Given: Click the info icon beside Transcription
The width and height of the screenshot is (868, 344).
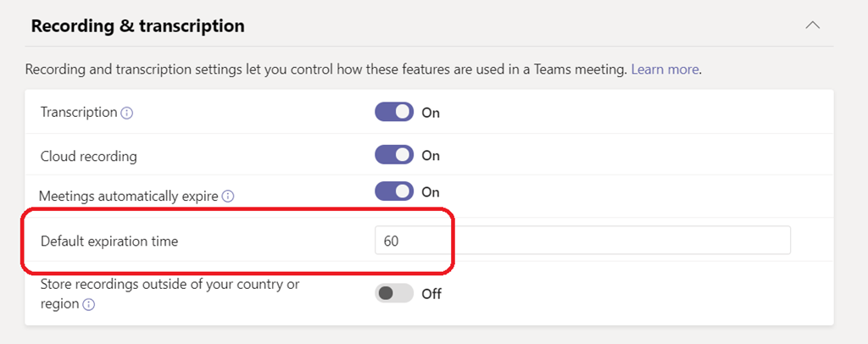Looking at the screenshot, I should click(x=127, y=113).
